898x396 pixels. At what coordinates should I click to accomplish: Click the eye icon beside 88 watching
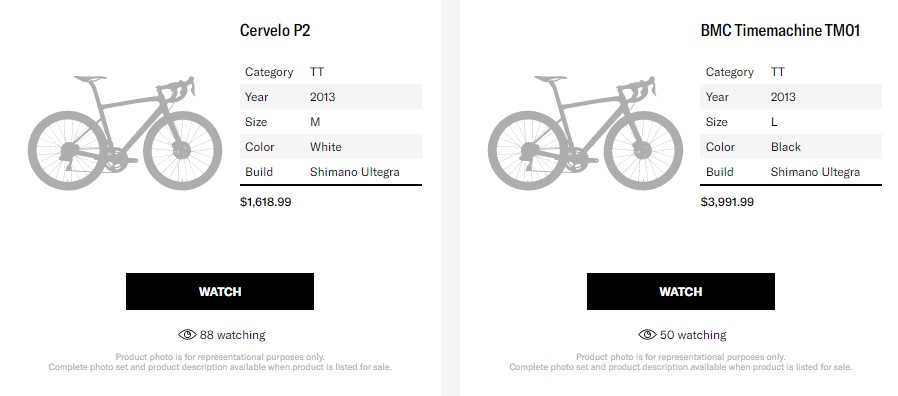coord(187,335)
